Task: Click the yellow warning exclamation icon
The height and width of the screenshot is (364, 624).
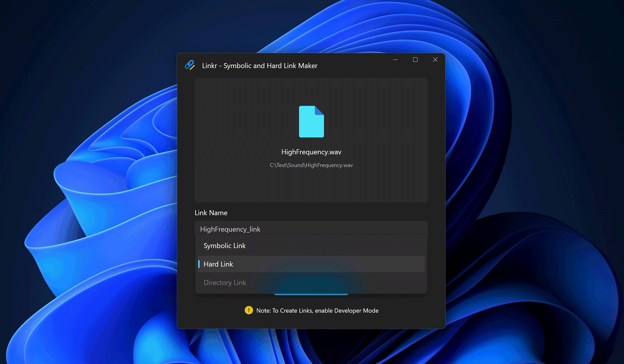Action: [249, 310]
